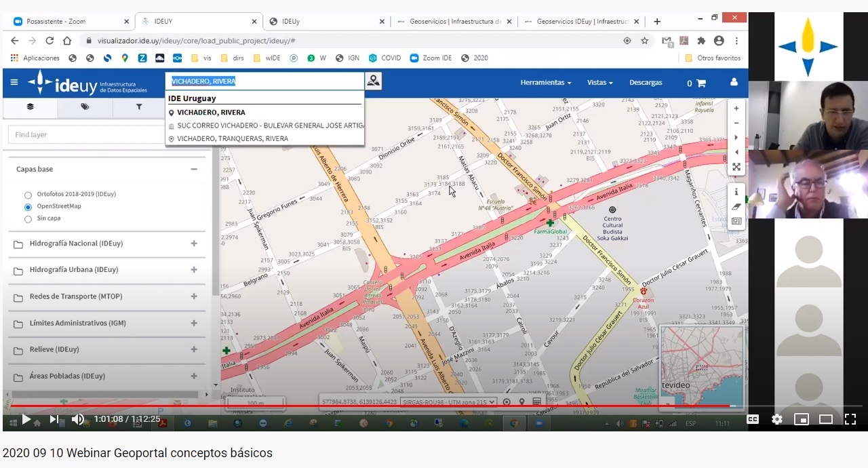868x468 pixels.
Task: Click the location pin icon in coordinate bar
Action: (x=521, y=402)
